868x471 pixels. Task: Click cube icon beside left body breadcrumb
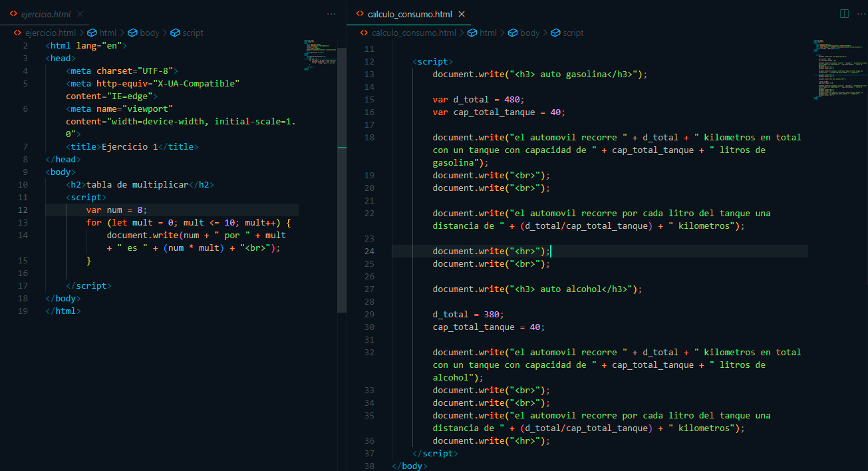tap(132, 33)
